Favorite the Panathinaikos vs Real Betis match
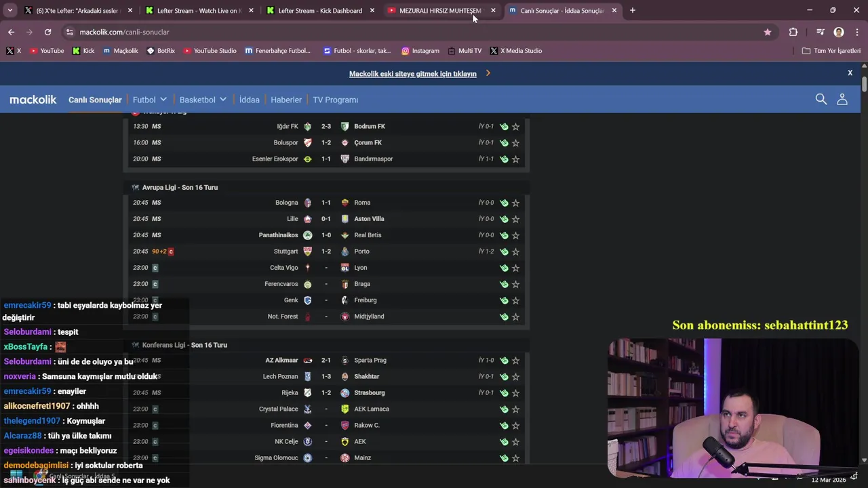868x488 pixels. (x=515, y=235)
